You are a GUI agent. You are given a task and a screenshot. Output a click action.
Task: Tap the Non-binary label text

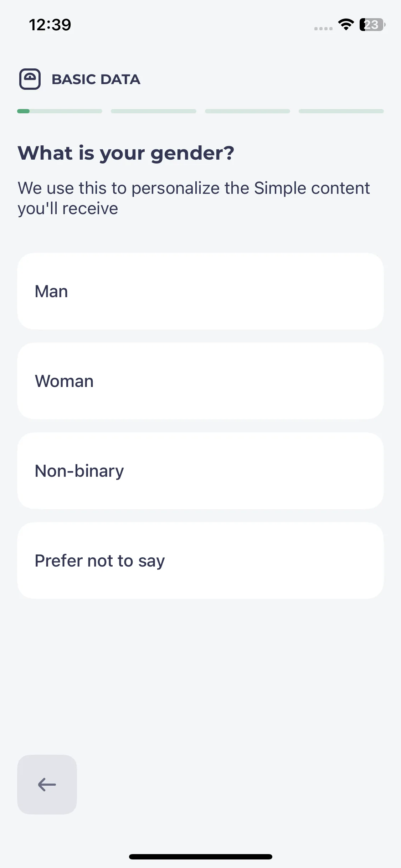79,471
